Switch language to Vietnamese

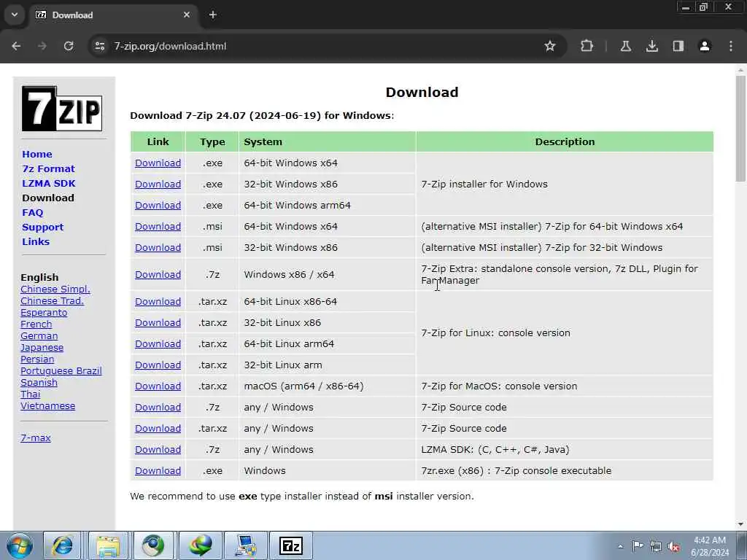(47, 405)
